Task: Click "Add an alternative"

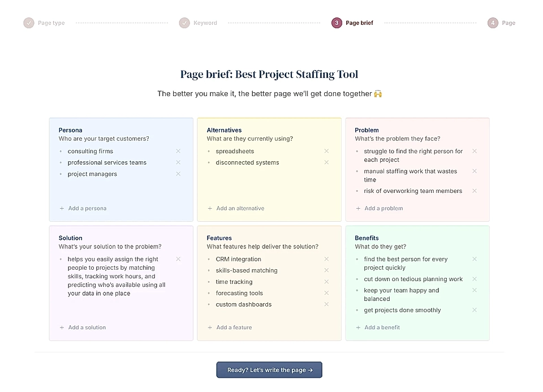Action: (x=235, y=208)
